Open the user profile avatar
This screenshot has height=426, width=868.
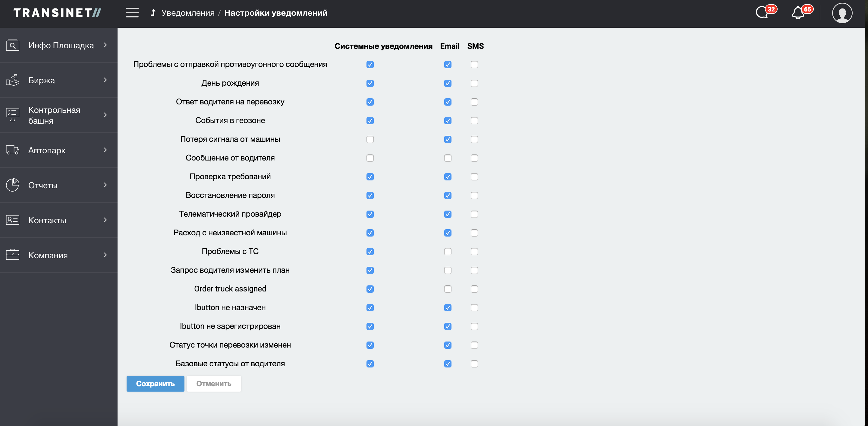(842, 13)
